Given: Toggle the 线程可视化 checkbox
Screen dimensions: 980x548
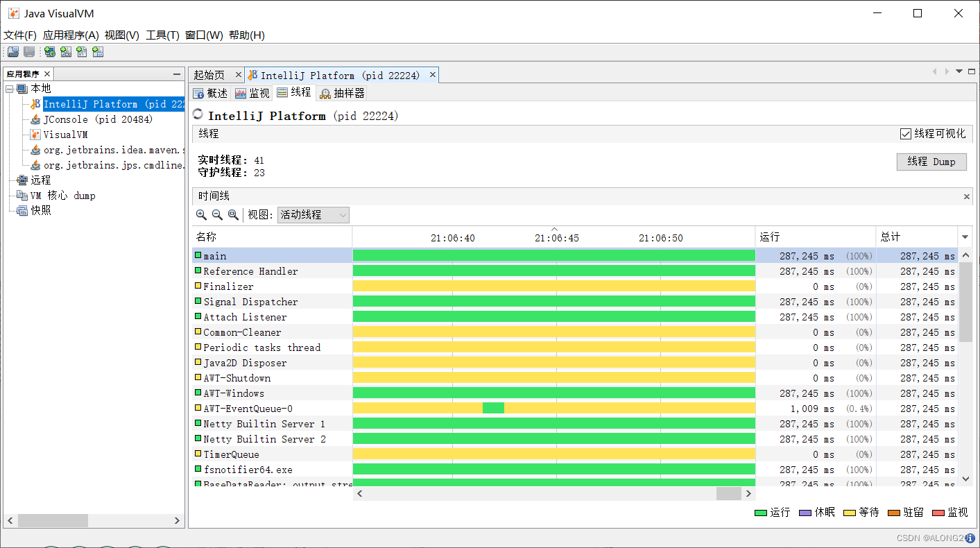Looking at the screenshot, I should pos(905,134).
